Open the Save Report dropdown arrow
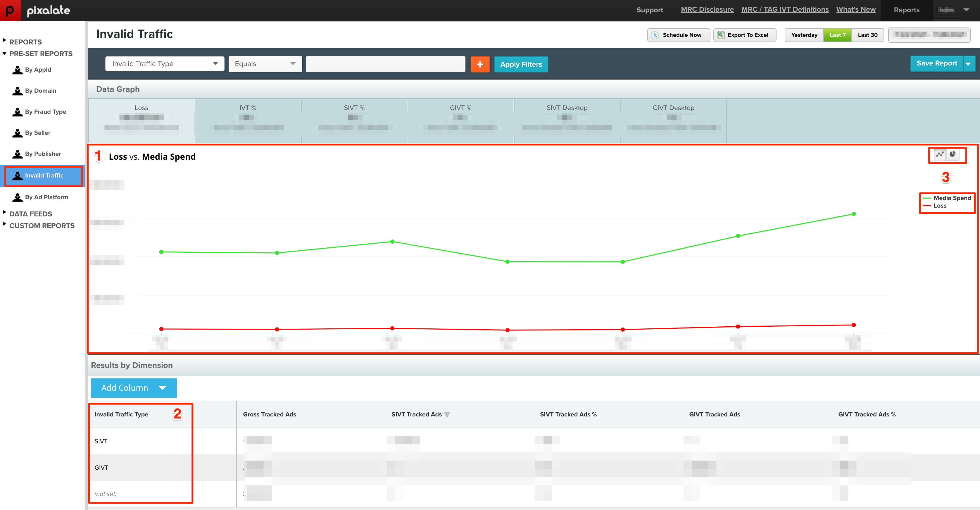This screenshot has width=980, height=510. (x=969, y=63)
